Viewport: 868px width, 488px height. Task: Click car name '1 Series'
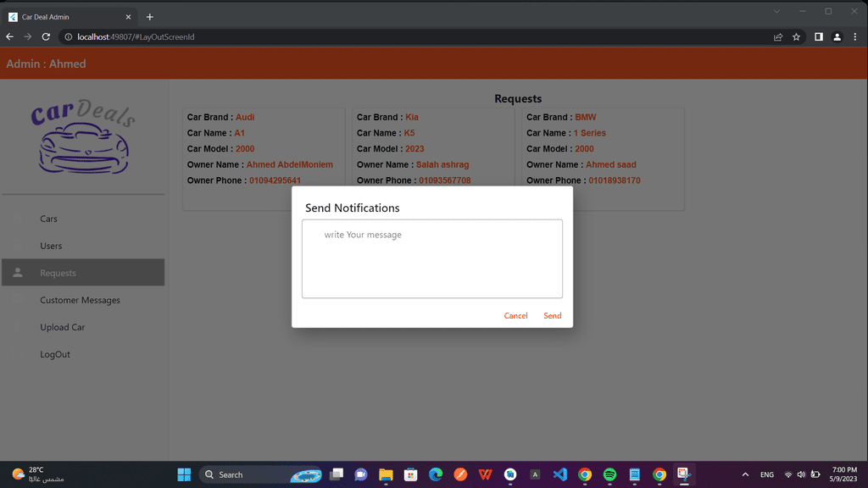pos(590,133)
